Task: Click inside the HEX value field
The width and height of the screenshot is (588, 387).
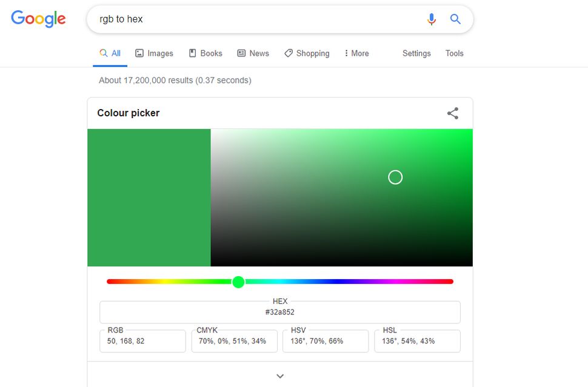Action: click(279, 311)
